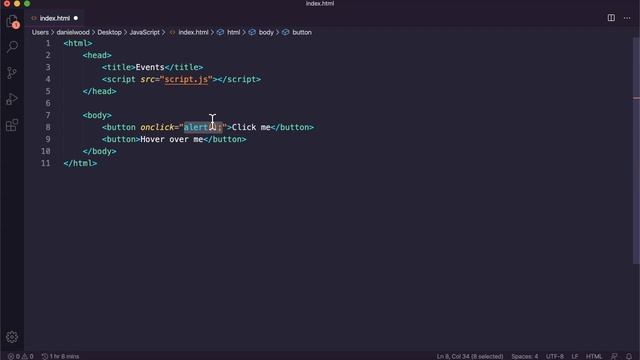The width and height of the screenshot is (640, 360).
Task: Click the closing </script> tag on line 4
Action: (239, 79)
